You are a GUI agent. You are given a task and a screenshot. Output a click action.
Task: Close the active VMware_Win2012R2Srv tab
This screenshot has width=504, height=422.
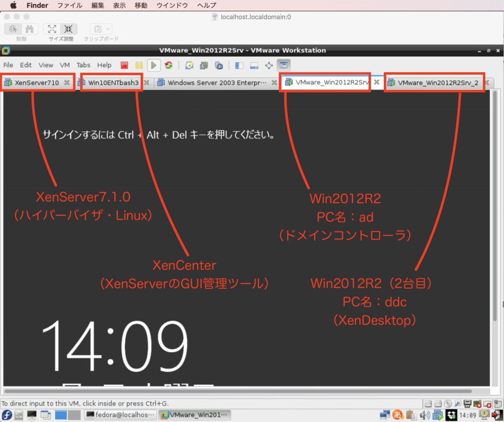tap(377, 82)
